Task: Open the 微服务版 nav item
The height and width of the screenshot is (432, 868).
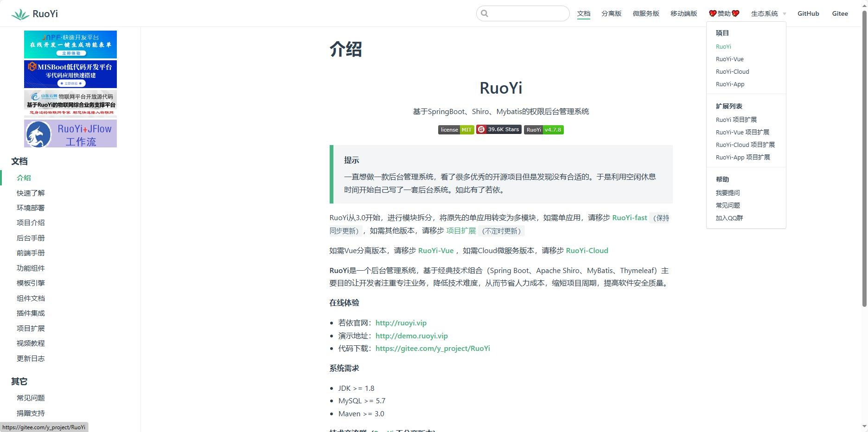Action: 645,13
